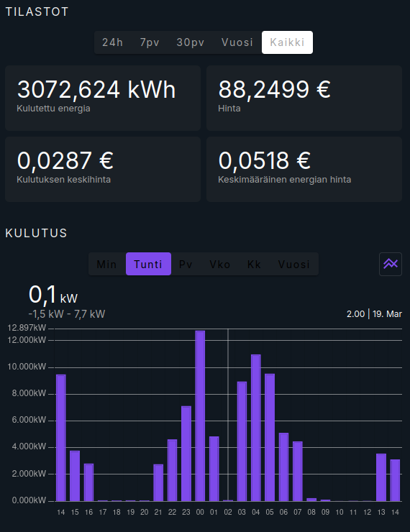Change the consumption chart to Vko
This screenshot has height=532, width=410.
click(220, 264)
